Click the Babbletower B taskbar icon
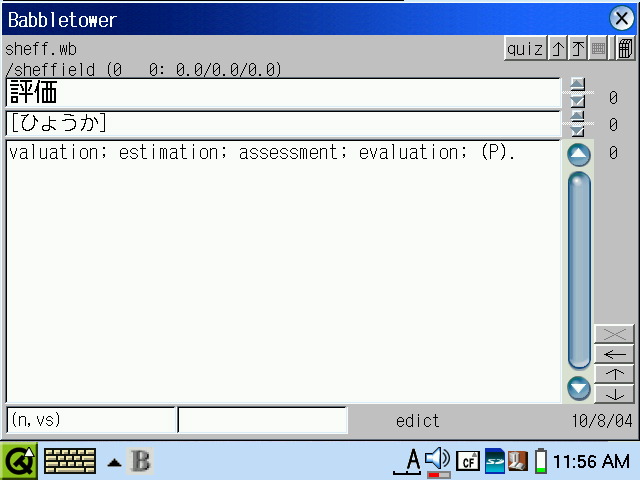 click(x=141, y=461)
